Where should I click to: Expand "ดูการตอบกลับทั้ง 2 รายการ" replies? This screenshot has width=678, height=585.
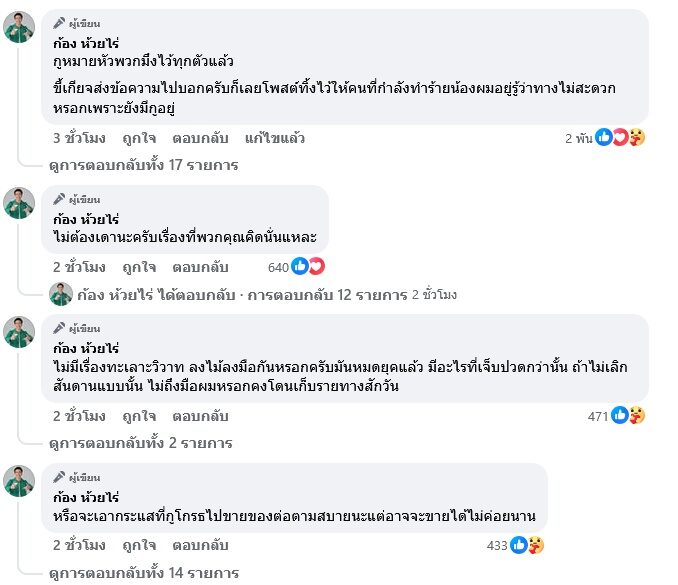139,442
